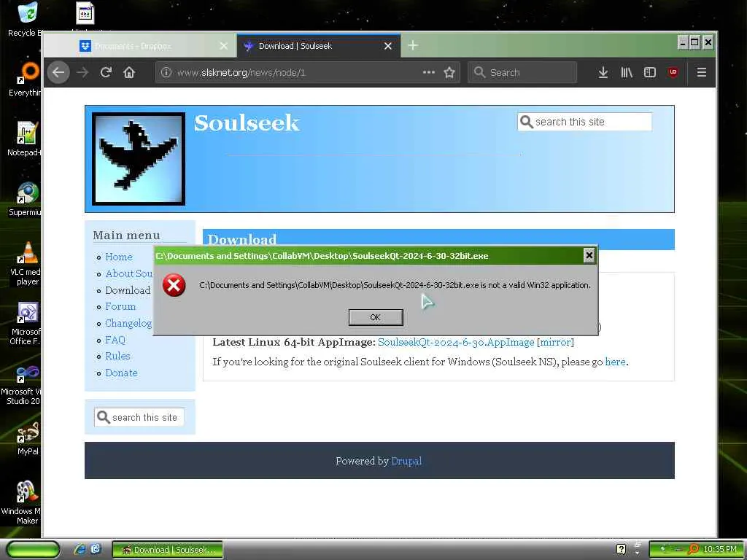Open the About Soulseek menu link
The width and height of the screenshot is (747, 560).
(x=128, y=273)
